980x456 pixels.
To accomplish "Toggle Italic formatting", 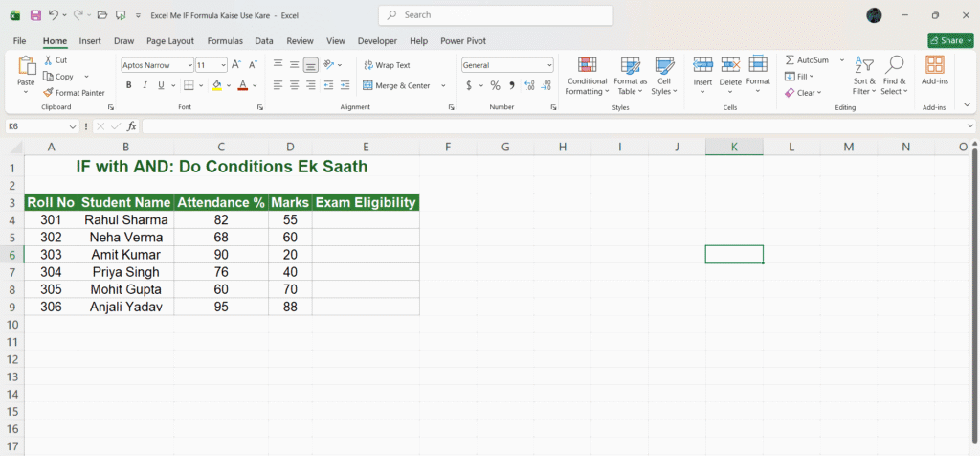I will pyautogui.click(x=145, y=85).
